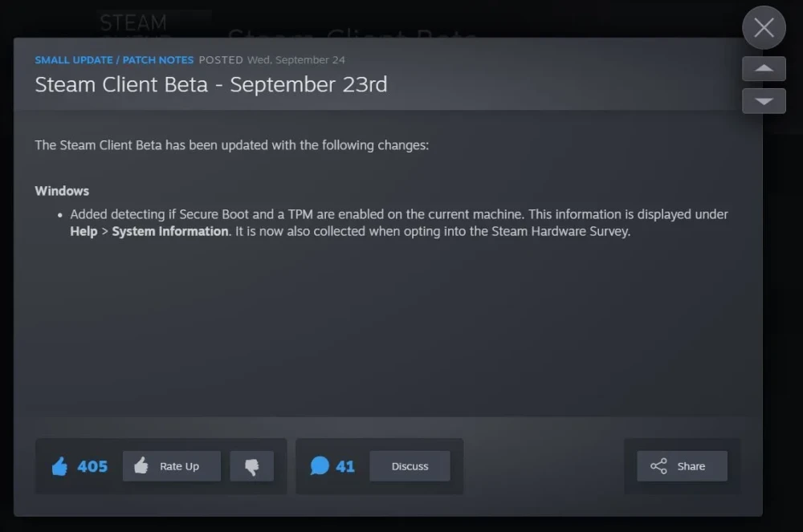The width and height of the screenshot is (803, 532).
Task: Click the Share button
Action: (682, 466)
